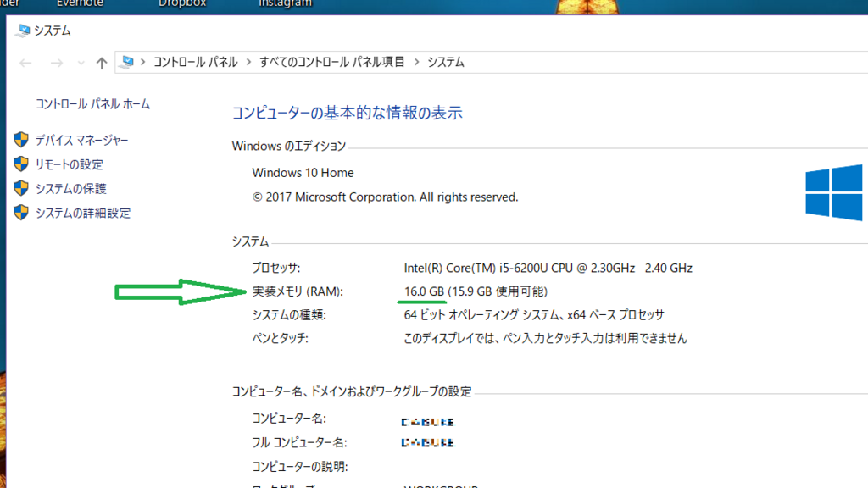This screenshot has height=488, width=868.
Task: Expand chevron after コントロール パネル breadcrumb
Action: [x=248, y=62]
